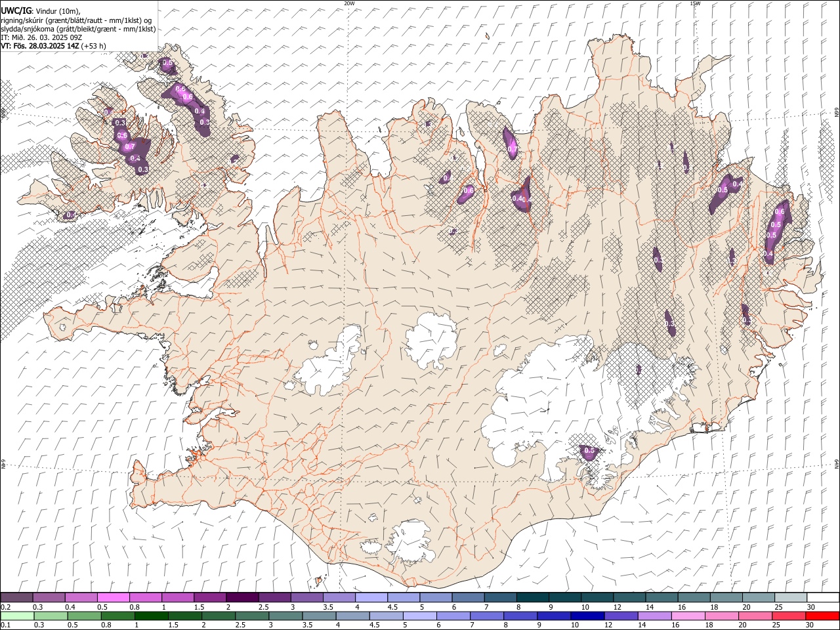Viewport: 840px width, 630px height.
Task: Click the 'IT: Mið. 26. 03. 2025 09Z' initial time line
Action: pyautogui.click(x=41, y=37)
